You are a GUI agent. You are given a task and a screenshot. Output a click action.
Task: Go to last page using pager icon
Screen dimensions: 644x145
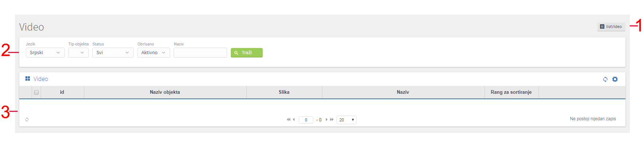click(332, 120)
